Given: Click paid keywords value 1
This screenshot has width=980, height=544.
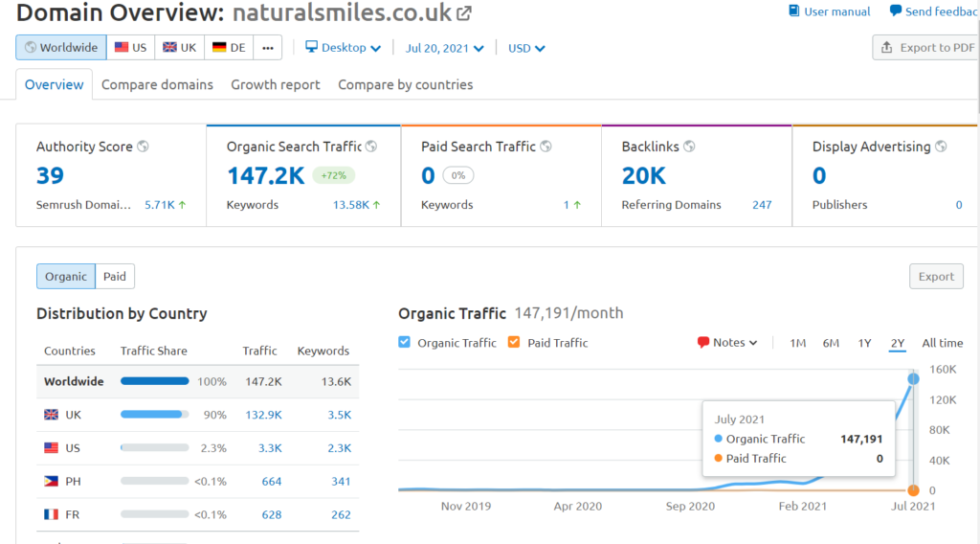Looking at the screenshot, I should click(567, 204).
